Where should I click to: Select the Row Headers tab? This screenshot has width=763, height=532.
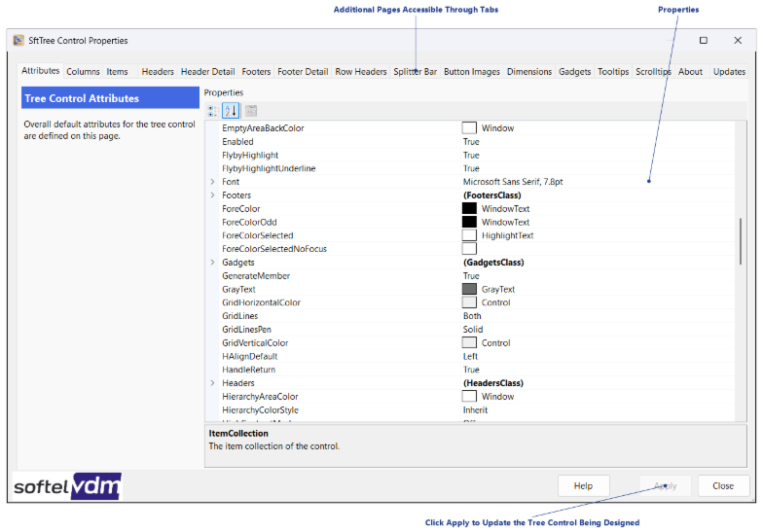(360, 72)
